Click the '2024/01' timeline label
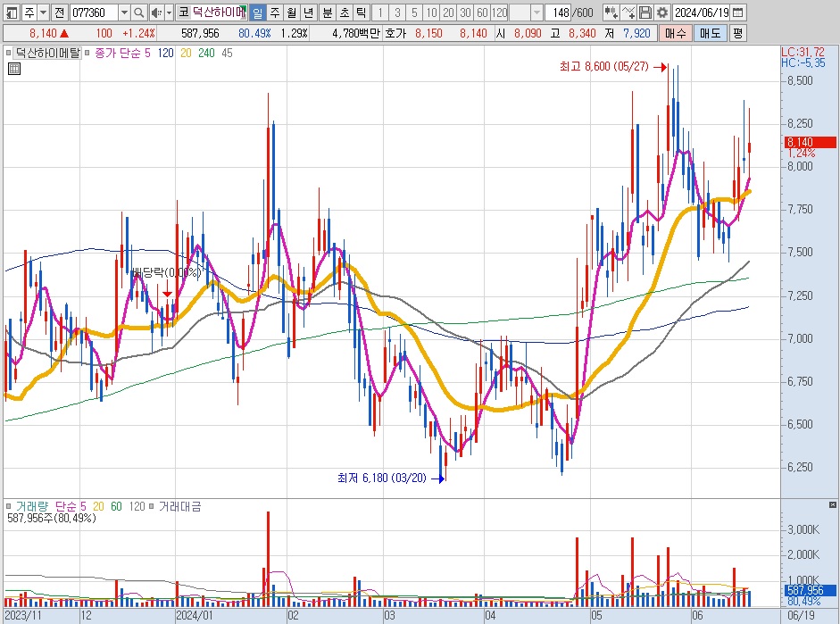This screenshot has width=840, height=624. pyautogui.click(x=195, y=615)
